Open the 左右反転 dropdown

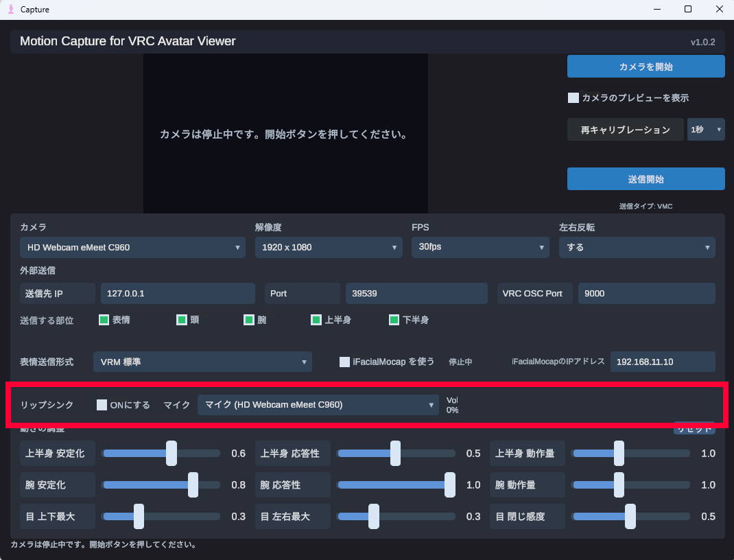[637, 247]
